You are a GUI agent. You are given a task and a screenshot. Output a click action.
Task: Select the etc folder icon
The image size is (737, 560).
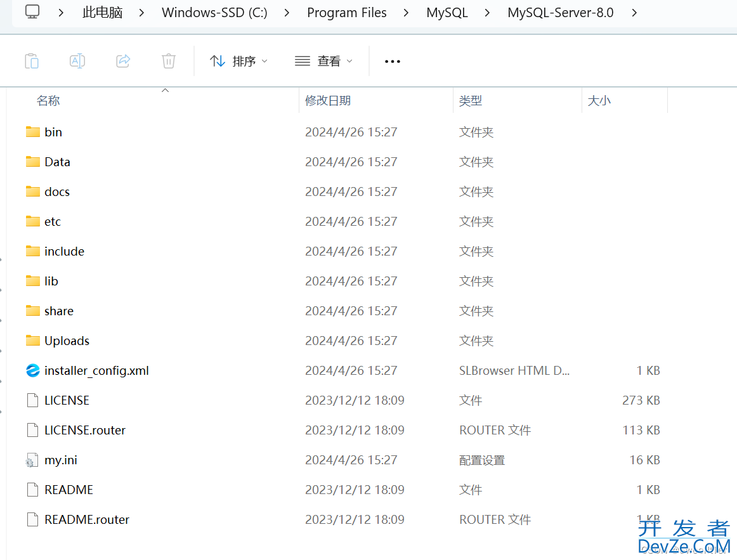(x=32, y=221)
